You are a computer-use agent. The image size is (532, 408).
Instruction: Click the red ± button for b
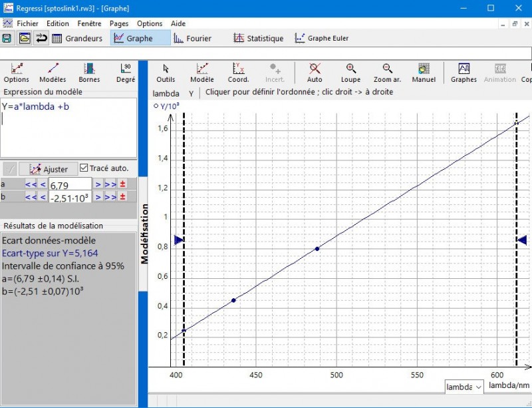[x=122, y=197]
